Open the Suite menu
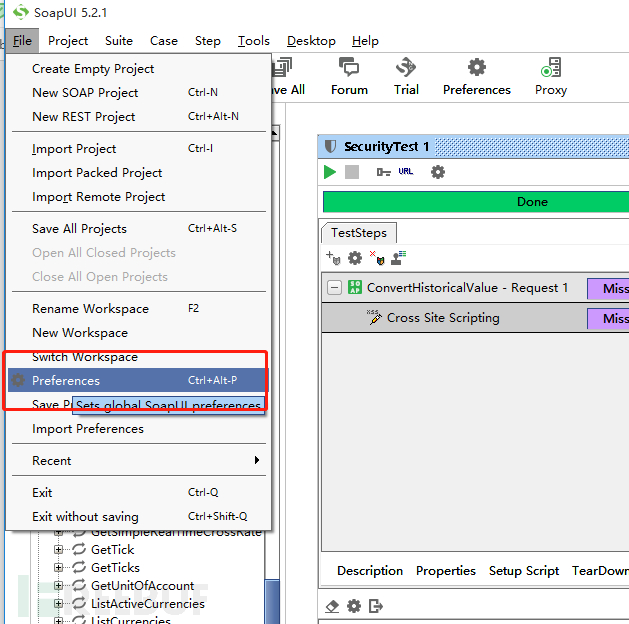This screenshot has height=624, width=629. coord(119,41)
